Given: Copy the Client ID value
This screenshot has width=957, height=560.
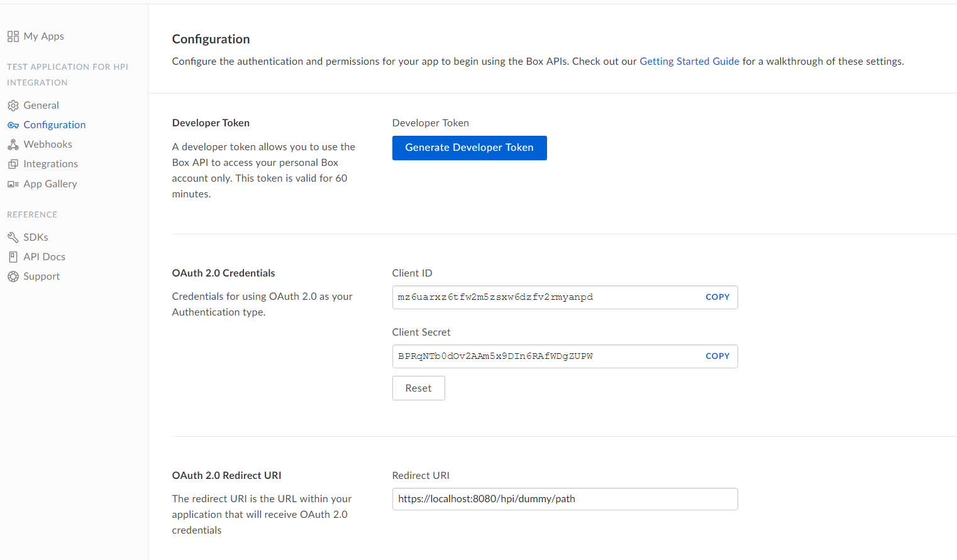Looking at the screenshot, I should (717, 297).
